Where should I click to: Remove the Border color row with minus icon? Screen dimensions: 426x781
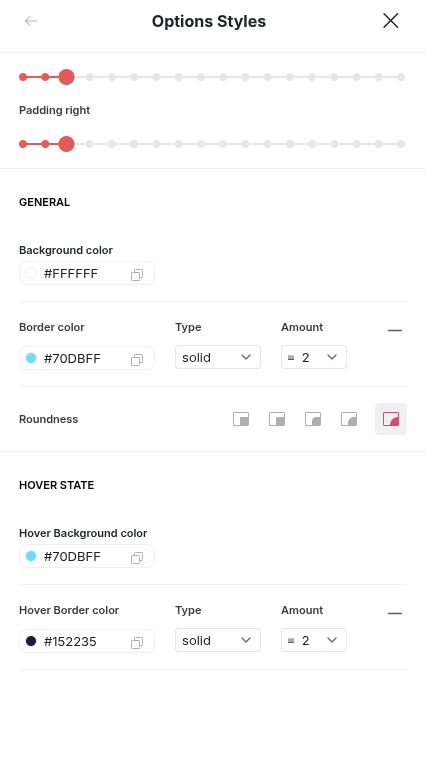[395, 330]
